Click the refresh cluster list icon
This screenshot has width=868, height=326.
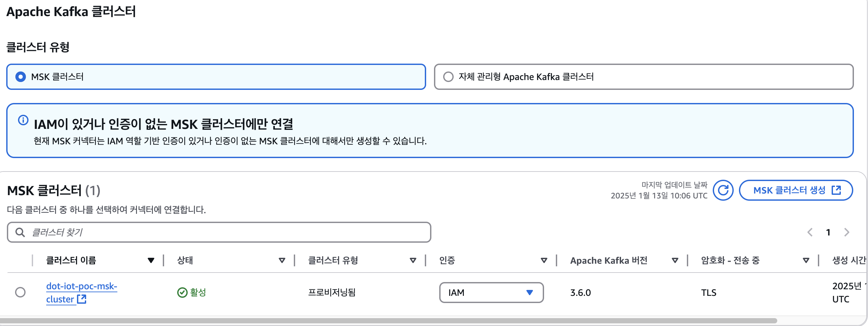tap(723, 190)
